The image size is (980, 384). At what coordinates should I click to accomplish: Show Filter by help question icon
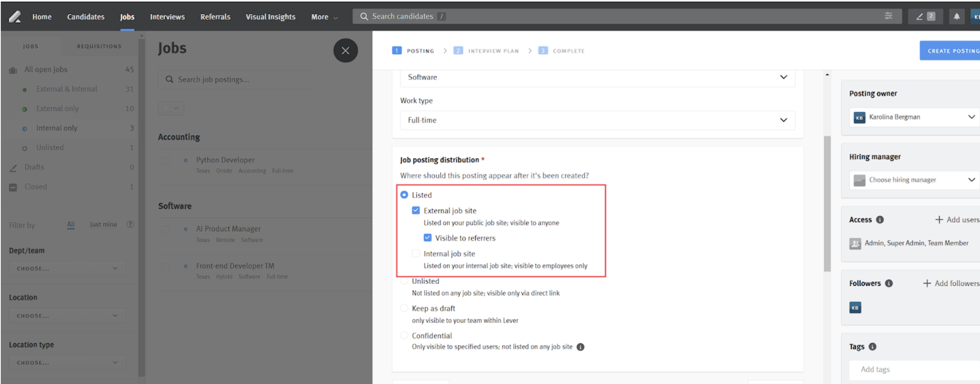tap(130, 224)
